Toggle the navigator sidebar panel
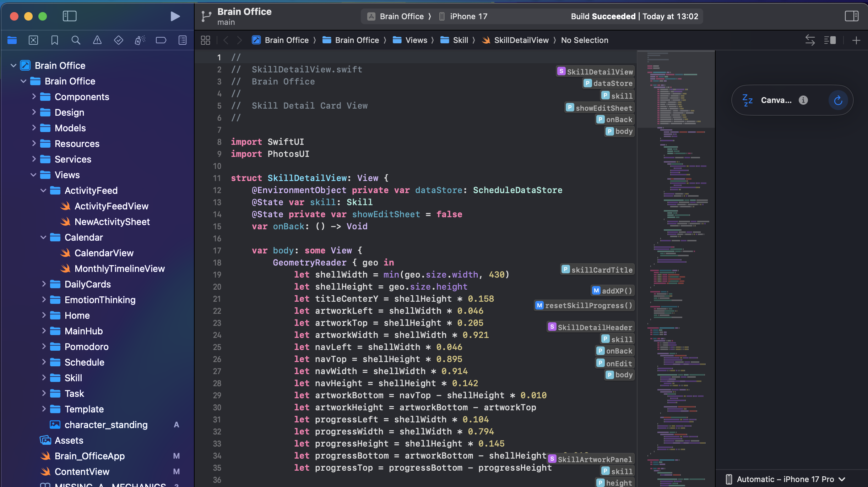The image size is (868, 487). coord(70,16)
